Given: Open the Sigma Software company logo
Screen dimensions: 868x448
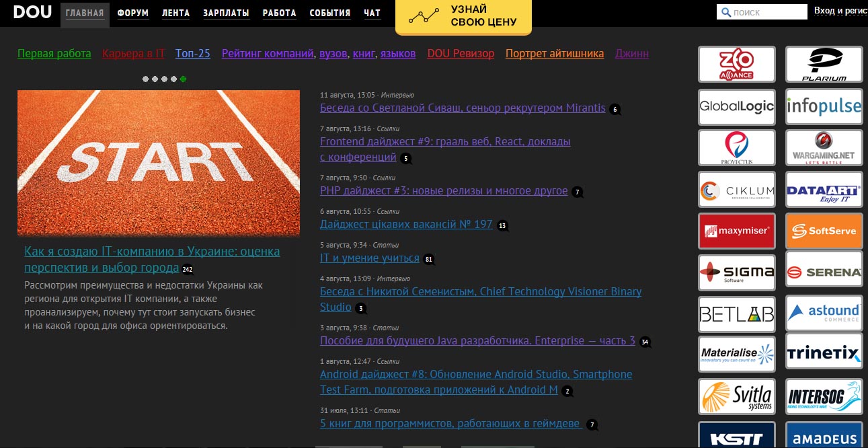Looking at the screenshot, I should (737, 272).
